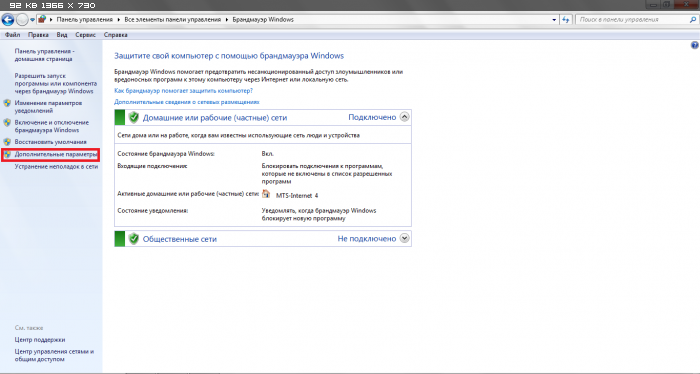Go back using the Back arrow button
Viewport: 700px width, 374px height.
click(8, 20)
